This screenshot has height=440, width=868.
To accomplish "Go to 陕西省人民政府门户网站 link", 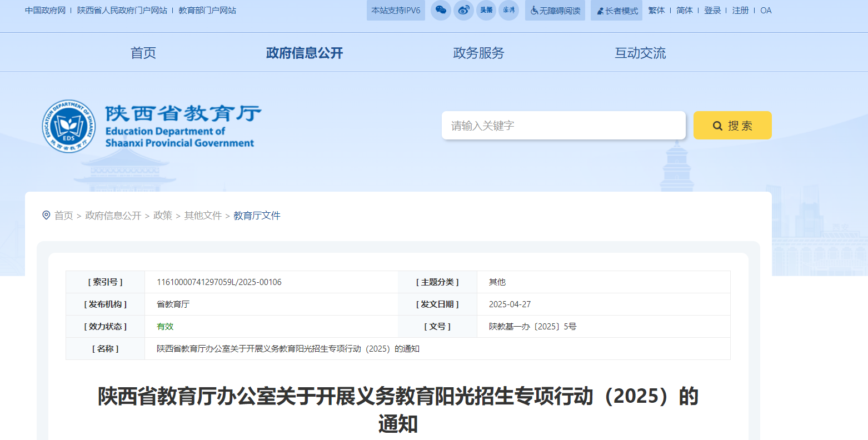I will pyautogui.click(x=122, y=11).
